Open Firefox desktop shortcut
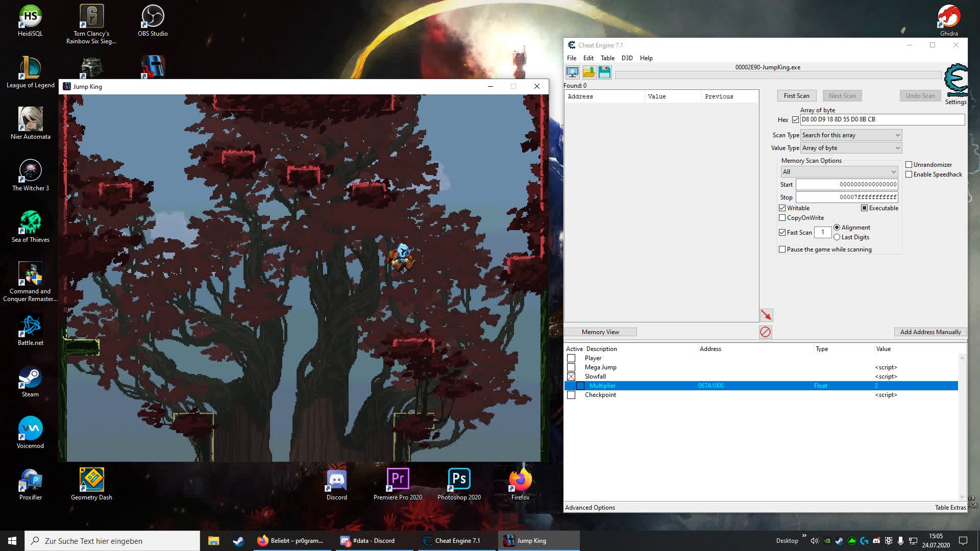The height and width of the screenshot is (551, 980). click(x=520, y=484)
